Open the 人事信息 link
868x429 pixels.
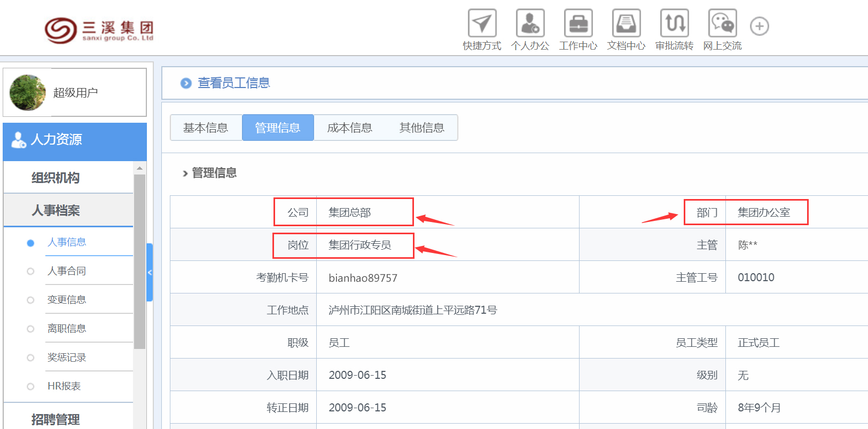(67, 242)
